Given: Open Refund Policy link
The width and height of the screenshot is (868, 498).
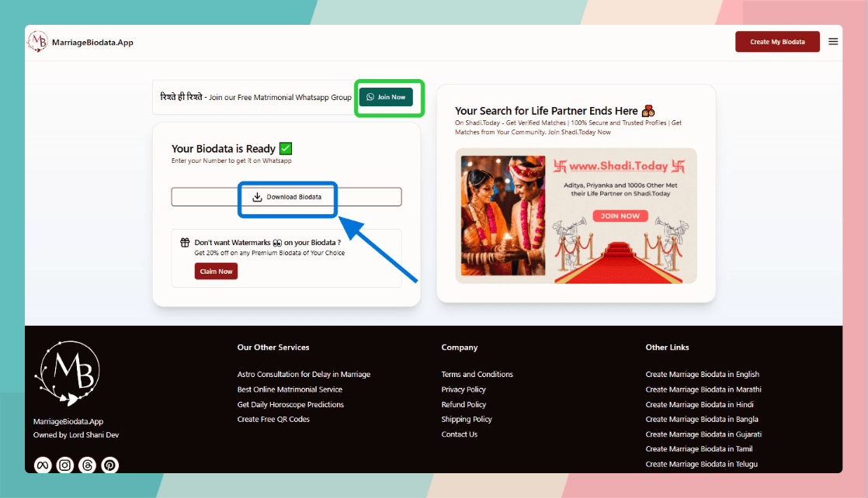Looking at the screenshot, I should tap(464, 404).
